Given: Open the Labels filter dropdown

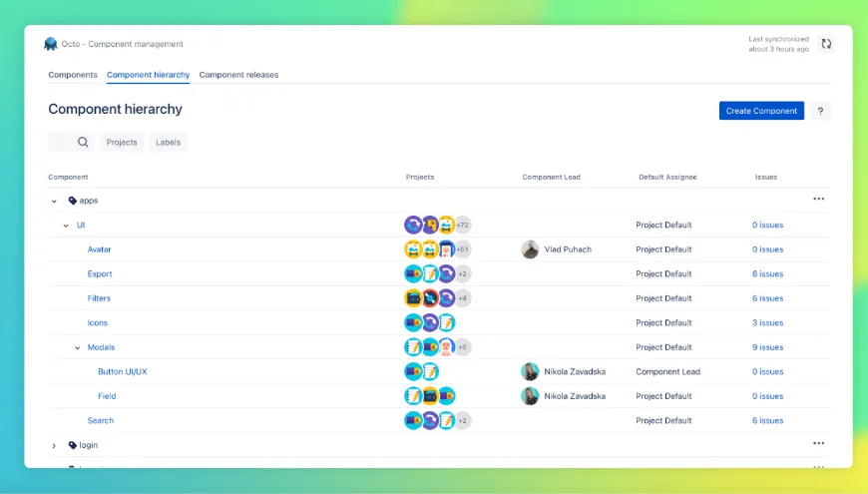Looking at the screenshot, I should pyautogui.click(x=169, y=143).
